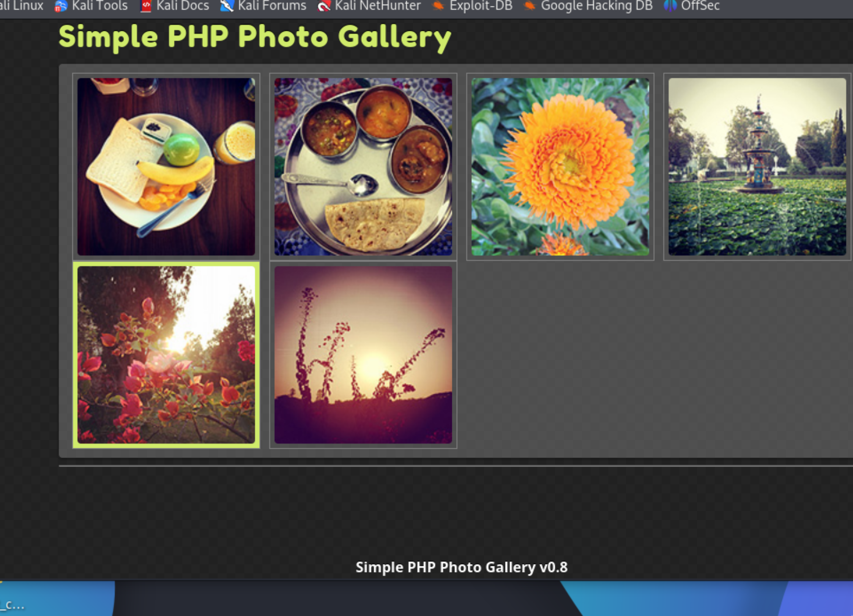
Task: Open the orange marigold flower photo
Action: (x=560, y=166)
